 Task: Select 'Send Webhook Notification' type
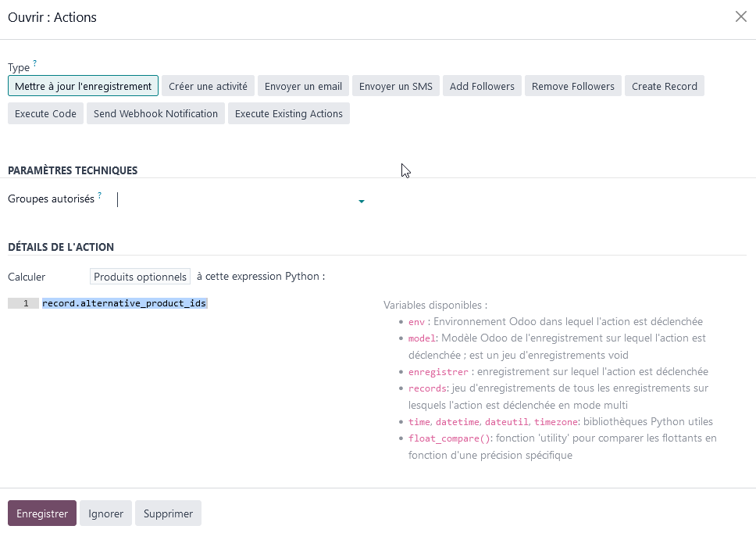click(155, 113)
